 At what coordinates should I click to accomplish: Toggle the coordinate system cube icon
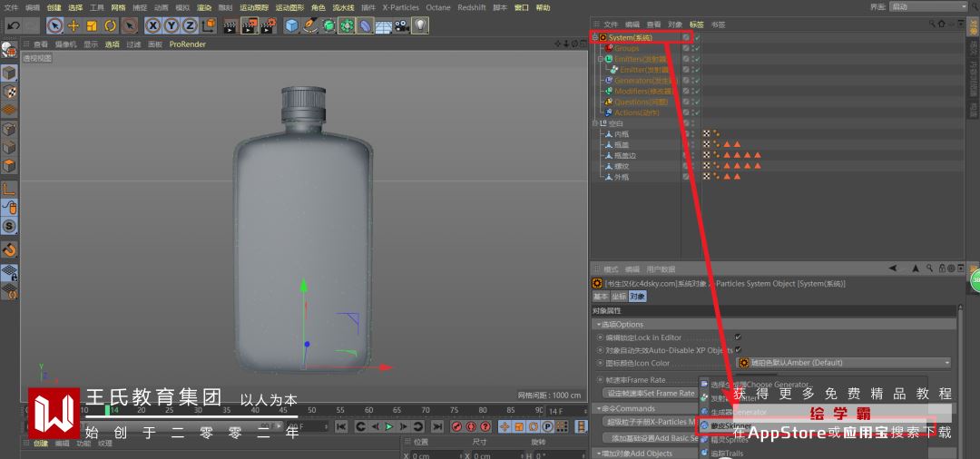point(209,25)
